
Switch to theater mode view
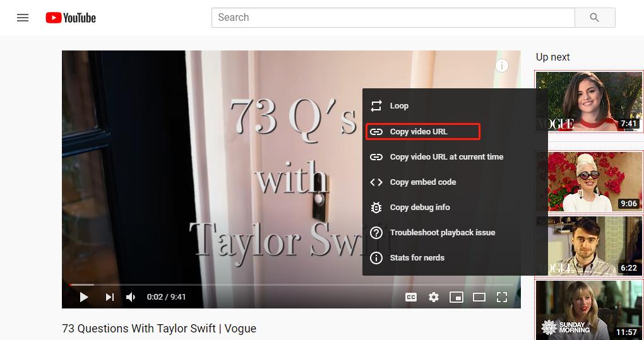pyautogui.click(x=479, y=297)
